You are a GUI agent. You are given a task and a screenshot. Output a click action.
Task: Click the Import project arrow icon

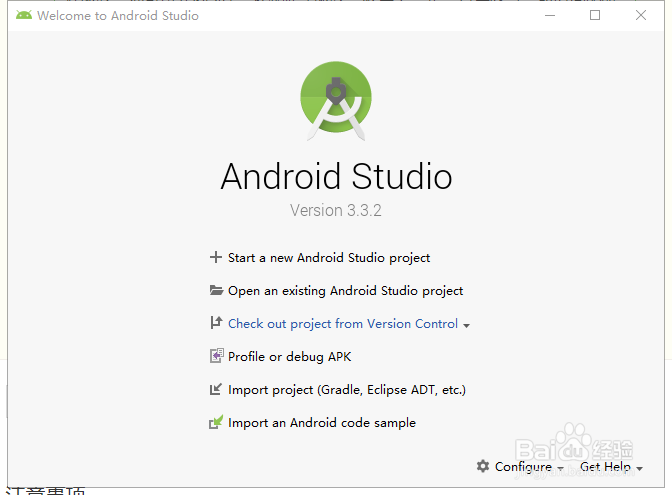tap(216, 389)
